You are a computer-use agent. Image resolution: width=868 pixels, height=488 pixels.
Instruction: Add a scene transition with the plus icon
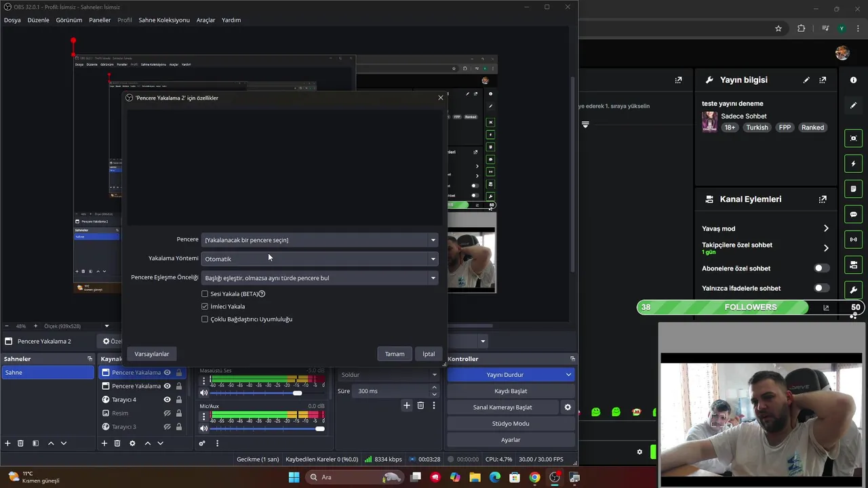coord(407,405)
